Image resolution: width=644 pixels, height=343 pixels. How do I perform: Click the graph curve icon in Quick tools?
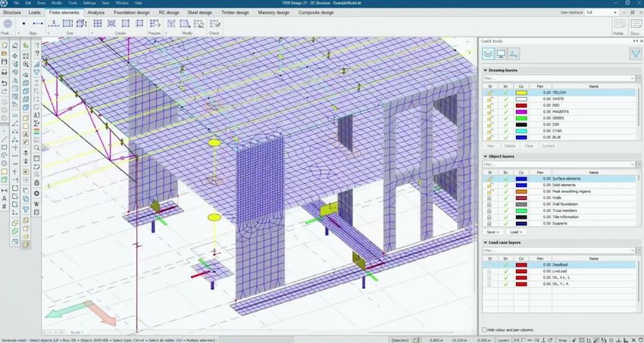pyautogui.click(x=514, y=53)
